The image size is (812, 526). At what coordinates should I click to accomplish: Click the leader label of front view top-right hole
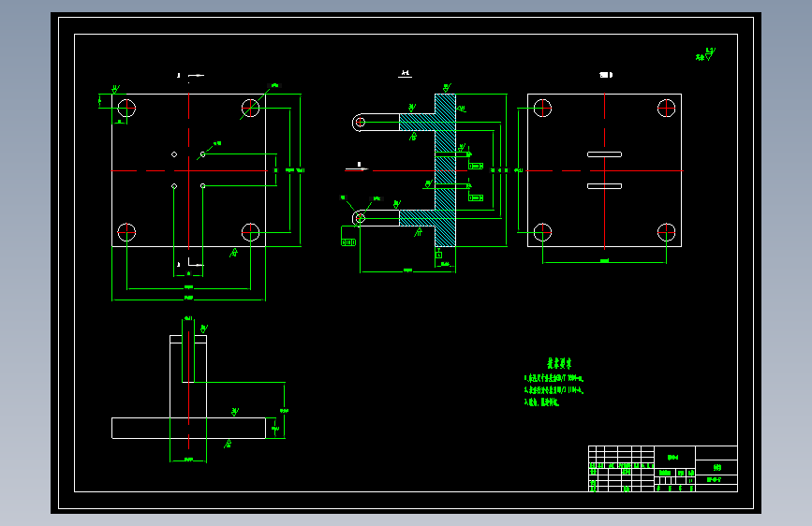pyautogui.click(x=275, y=85)
